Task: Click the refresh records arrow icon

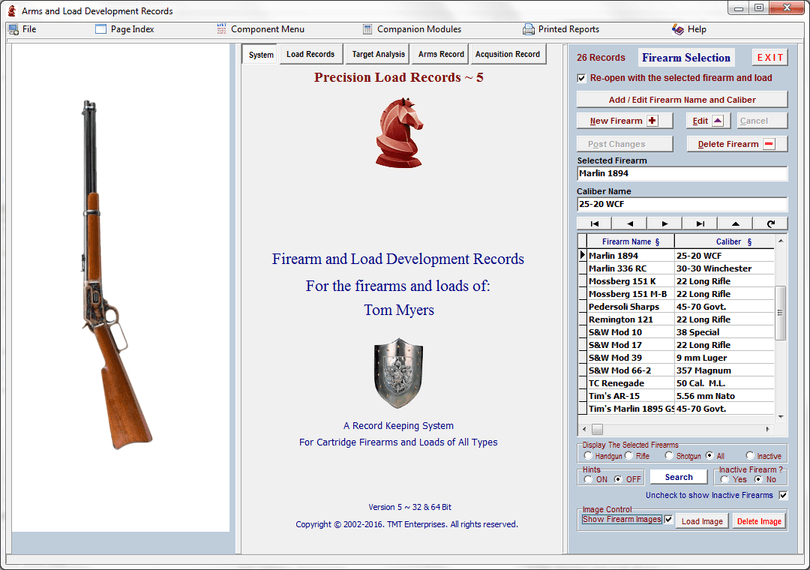Action: 770,223
